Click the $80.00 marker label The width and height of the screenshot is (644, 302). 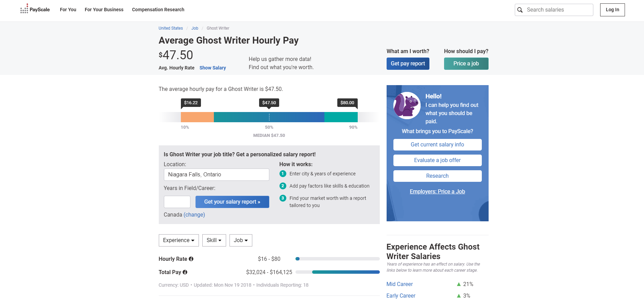click(x=347, y=102)
